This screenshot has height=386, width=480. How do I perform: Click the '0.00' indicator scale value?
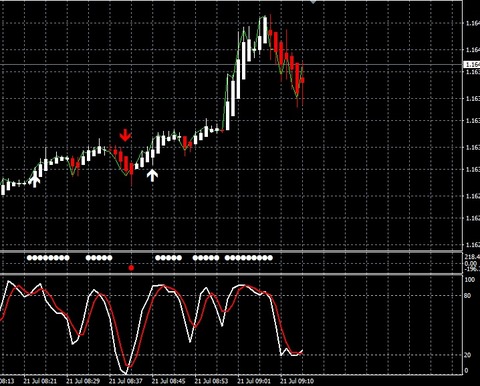[x=470, y=263]
